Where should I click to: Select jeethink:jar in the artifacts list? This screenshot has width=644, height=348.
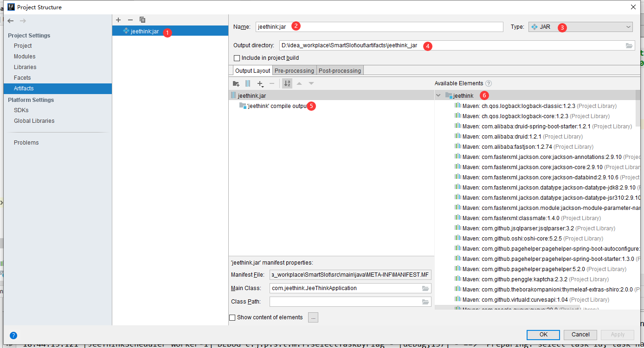pyautogui.click(x=170, y=32)
